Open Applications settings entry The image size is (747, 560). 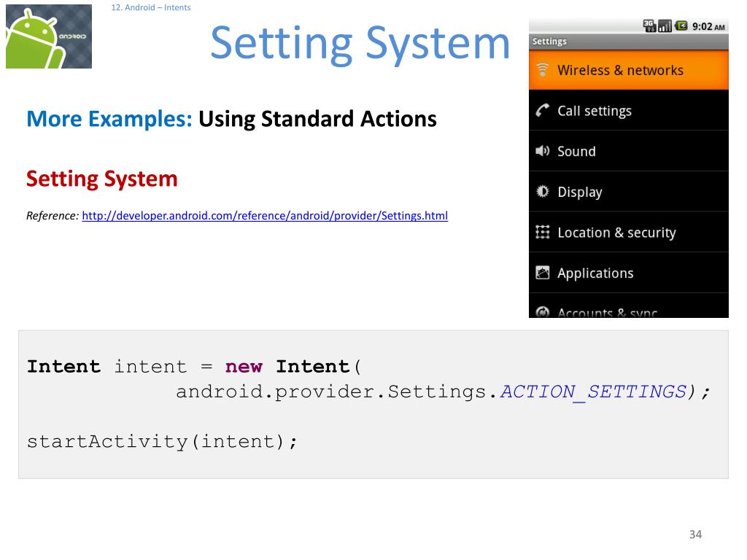(628, 273)
